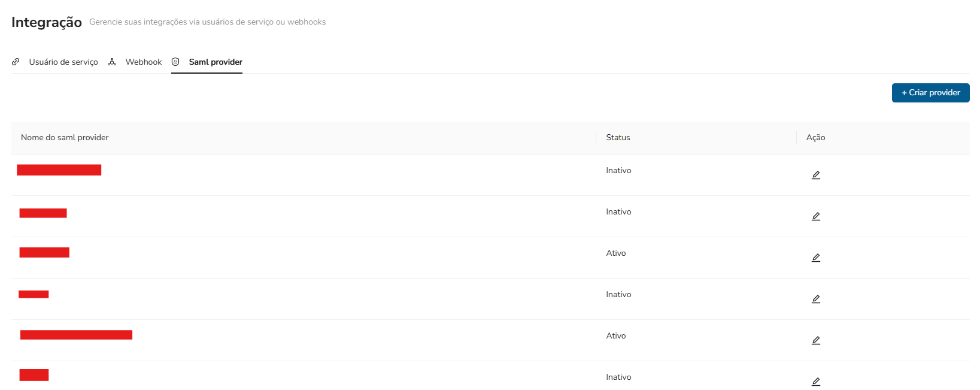Edit the third provider, the first Ativo one
The width and height of the screenshot is (980, 390).
coord(815,258)
